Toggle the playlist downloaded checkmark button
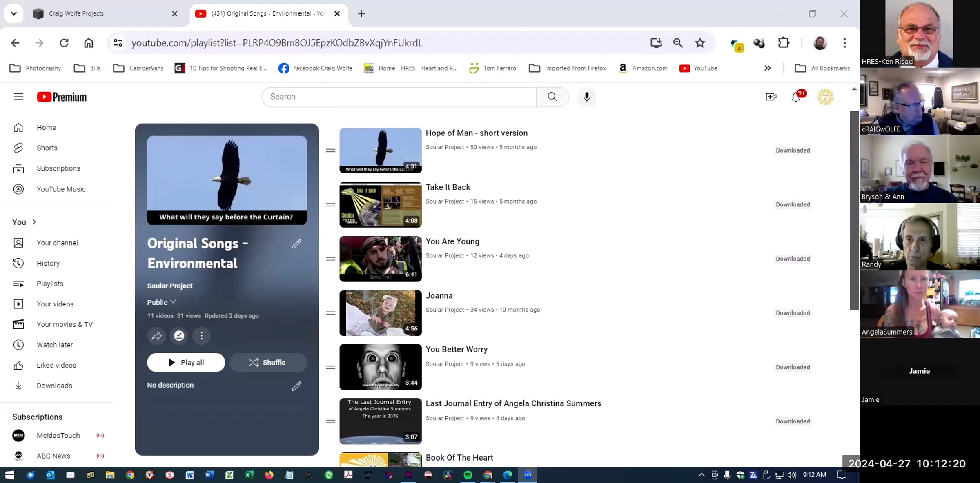This screenshot has height=483, width=980. click(179, 336)
